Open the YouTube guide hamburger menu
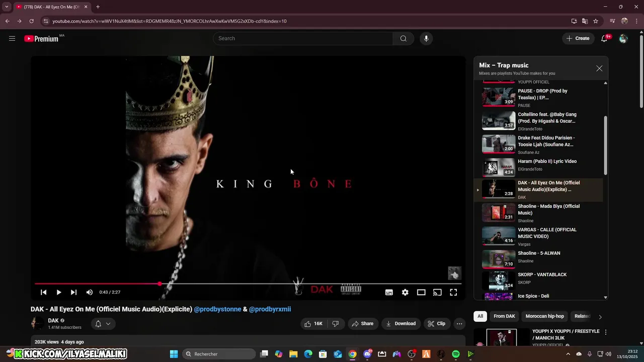The width and height of the screenshot is (644, 362). click(12, 38)
